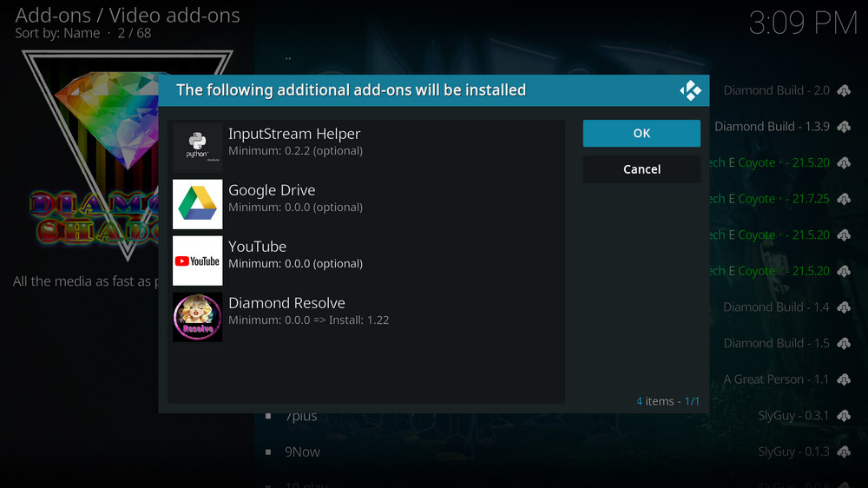Click the 'Add-ons / Video add-ons' breadcrumb title
868x488 pixels.
point(128,15)
